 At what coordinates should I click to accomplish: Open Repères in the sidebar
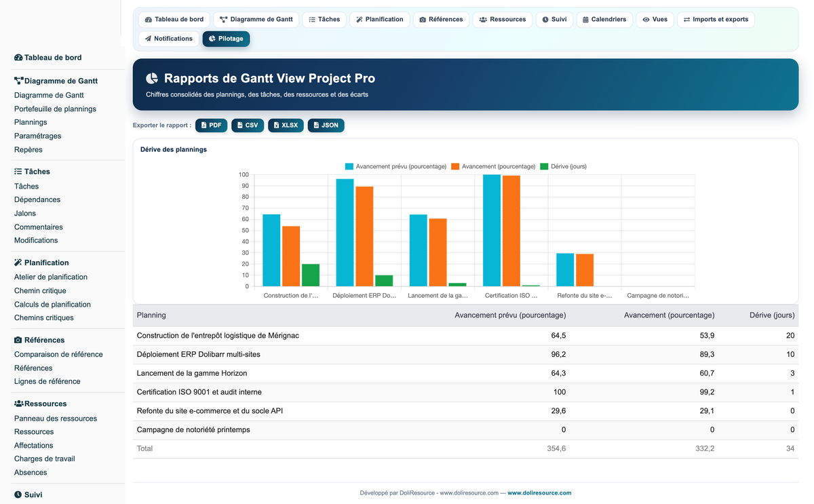pyautogui.click(x=28, y=149)
